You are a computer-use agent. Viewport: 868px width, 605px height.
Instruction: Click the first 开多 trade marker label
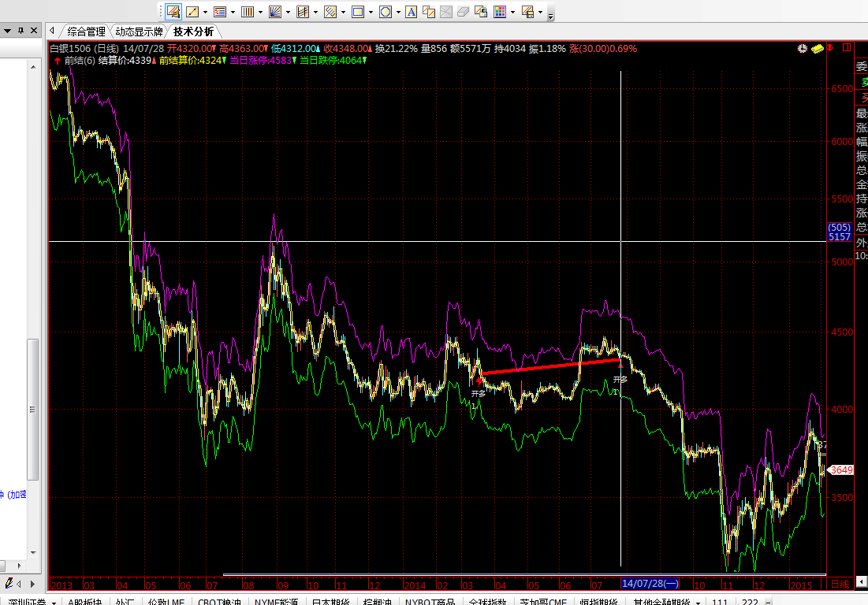[x=479, y=394]
